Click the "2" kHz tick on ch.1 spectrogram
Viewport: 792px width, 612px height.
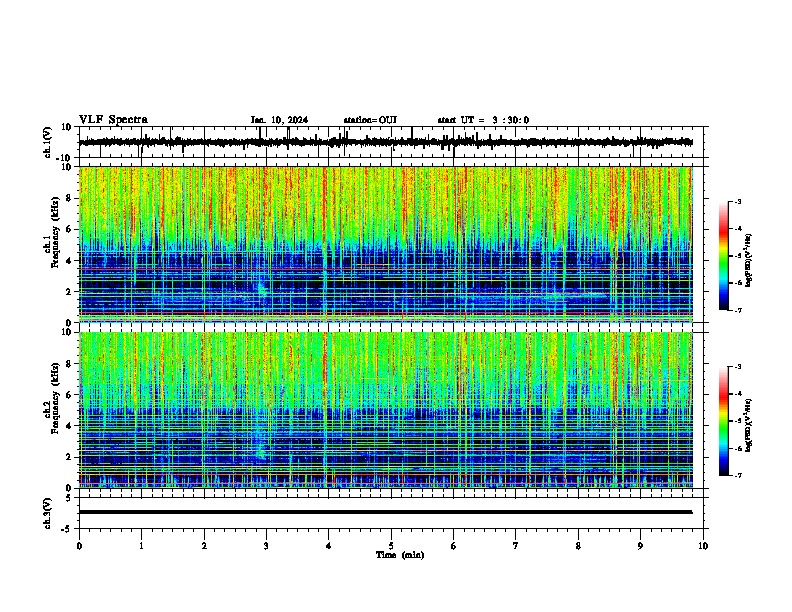[x=69, y=291]
